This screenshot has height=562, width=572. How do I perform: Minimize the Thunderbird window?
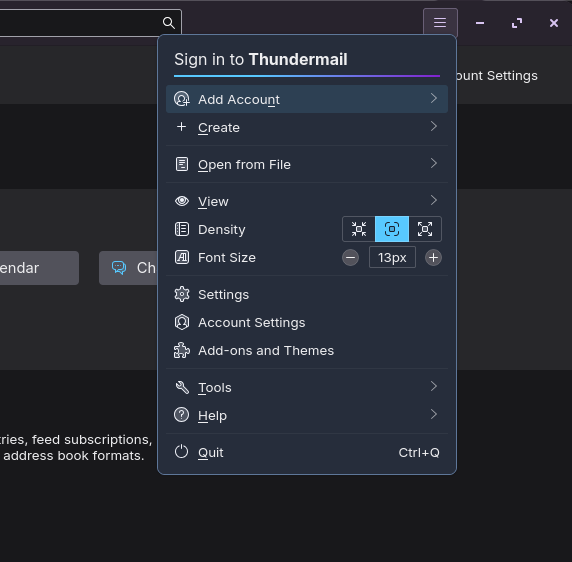click(x=480, y=23)
